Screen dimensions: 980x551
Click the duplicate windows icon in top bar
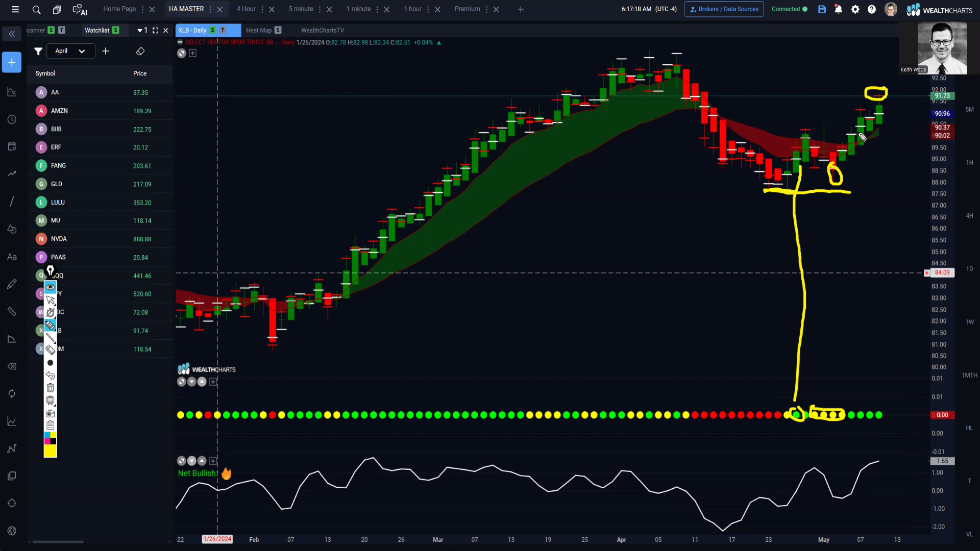click(57, 9)
